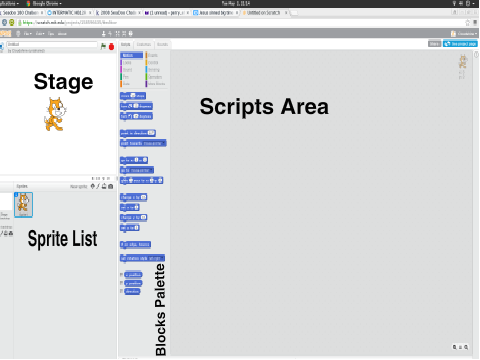The height and width of the screenshot is (360, 480).
Task: Select the Sprite1 cat thumbnail
Action: (23, 205)
